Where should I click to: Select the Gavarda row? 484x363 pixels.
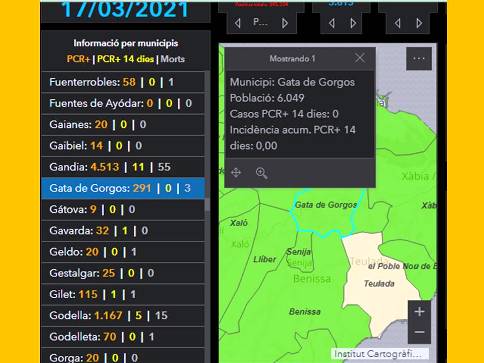(123, 231)
